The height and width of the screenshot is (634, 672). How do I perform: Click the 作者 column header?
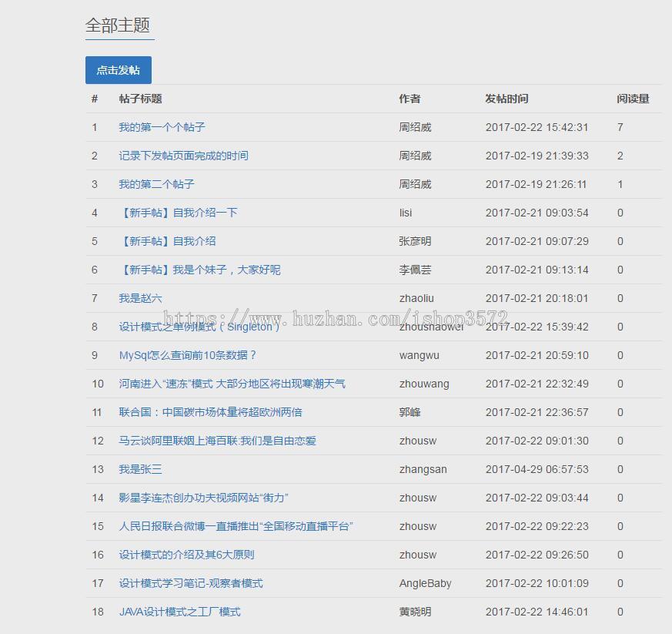(x=410, y=99)
